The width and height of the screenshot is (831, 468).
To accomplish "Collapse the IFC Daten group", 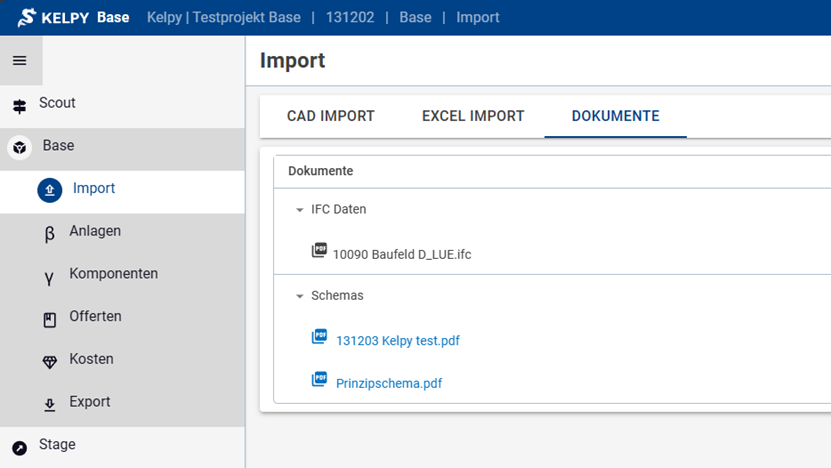I will click(299, 210).
